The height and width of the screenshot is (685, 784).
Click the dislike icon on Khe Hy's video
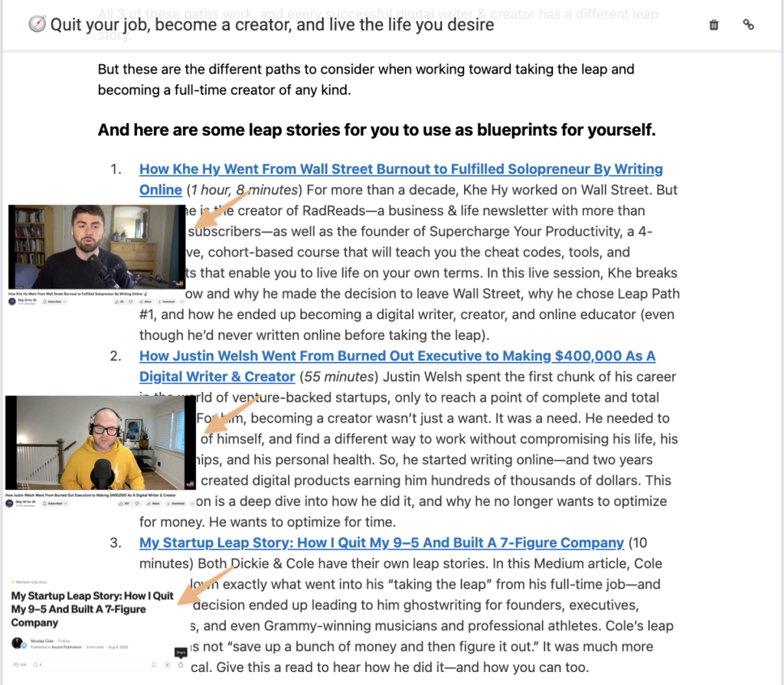click(x=130, y=302)
